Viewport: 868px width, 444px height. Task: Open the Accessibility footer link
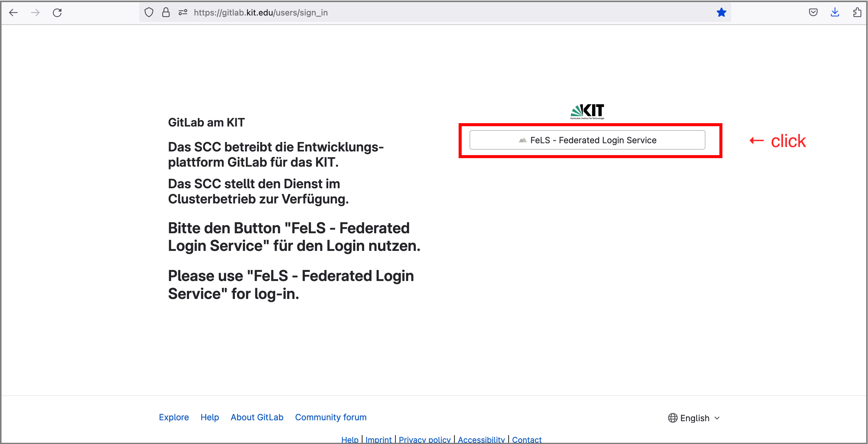[x=481, y=439]
